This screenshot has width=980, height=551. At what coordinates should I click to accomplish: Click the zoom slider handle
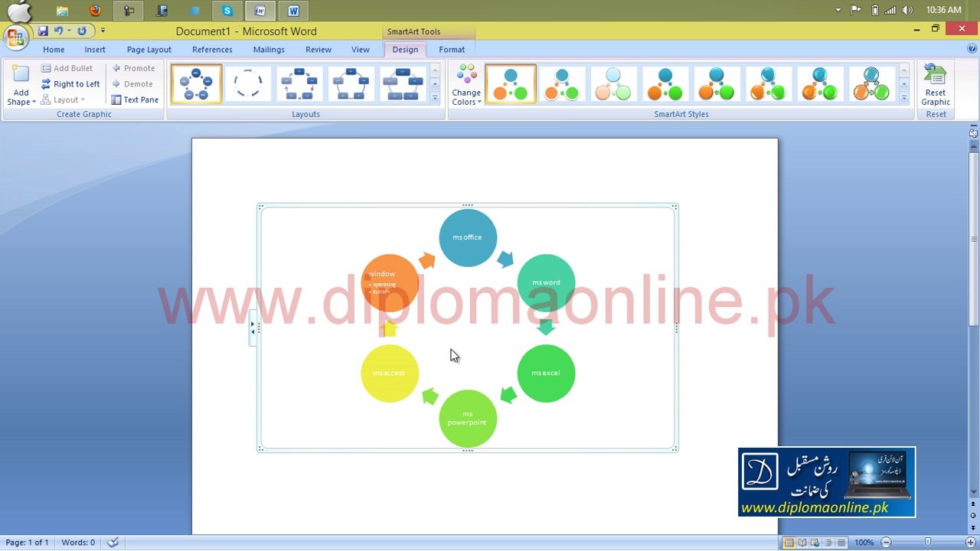point(928,543)
